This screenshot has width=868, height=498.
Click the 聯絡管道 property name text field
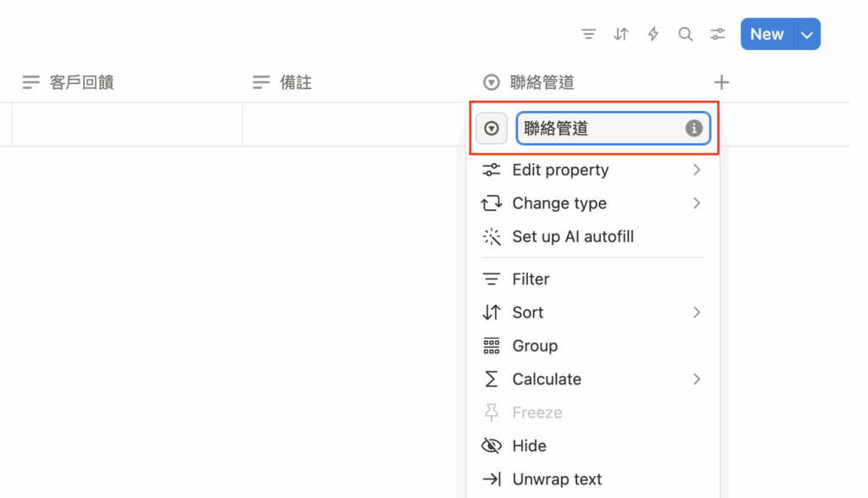[x=598, y=129]
